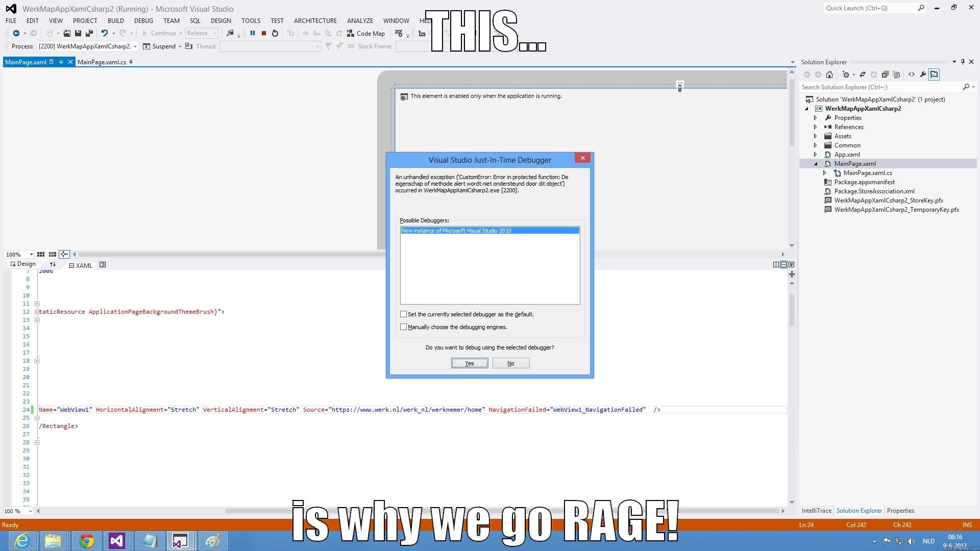Open the Continue button dropdown arrow

180,33
